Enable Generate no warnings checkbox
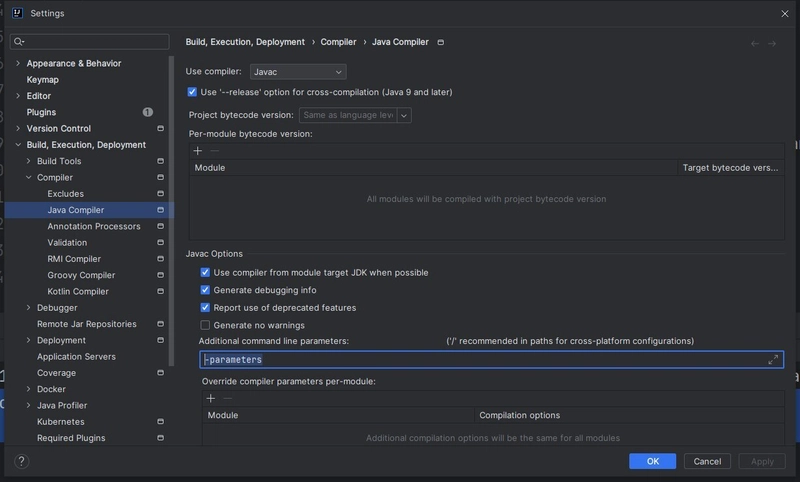The width and height of the screenshot is (800, 482). [205, 325]
